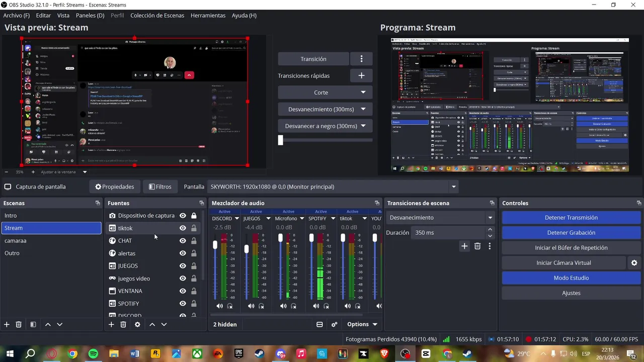Open the Archivo (F) menu
Viewport: 644px width, 362px height.
point(16,16)
